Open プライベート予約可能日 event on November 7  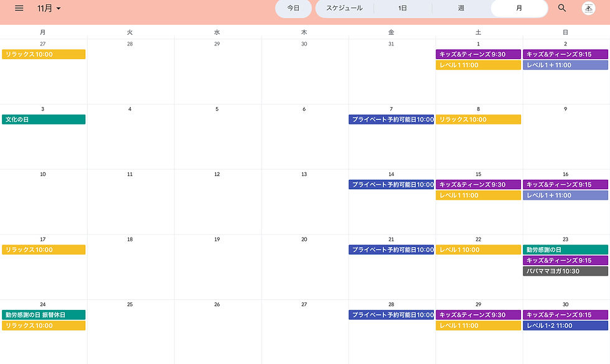point(392,119)
